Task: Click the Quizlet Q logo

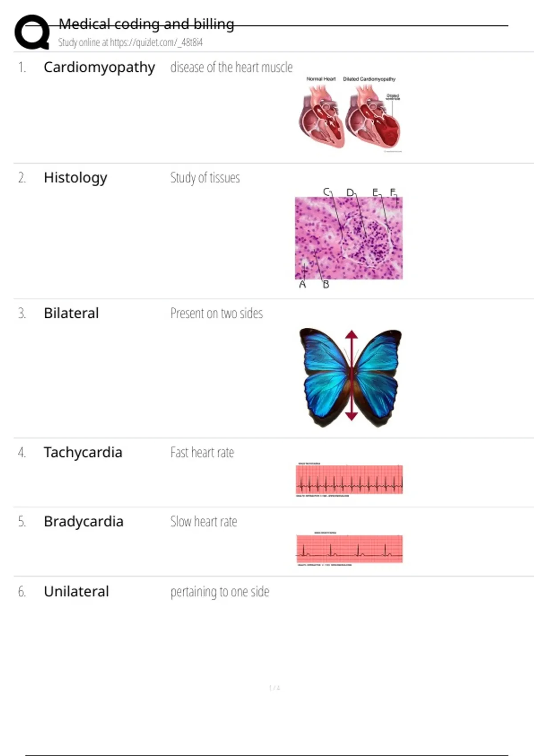Action: coord(32,32)
